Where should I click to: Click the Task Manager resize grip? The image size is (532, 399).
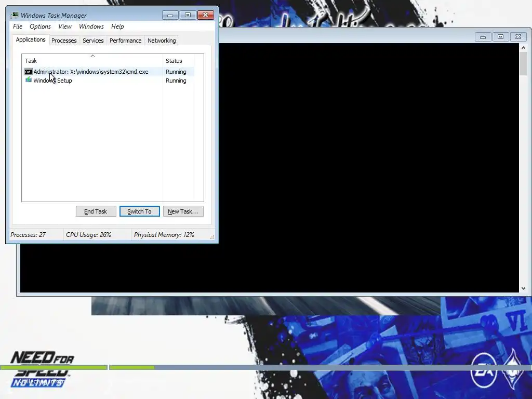[x=212, y=237]
